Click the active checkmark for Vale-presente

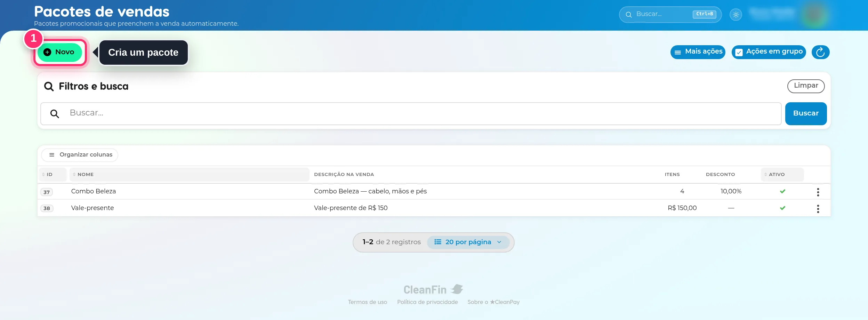pyautogui.click(x=782, y=208)
